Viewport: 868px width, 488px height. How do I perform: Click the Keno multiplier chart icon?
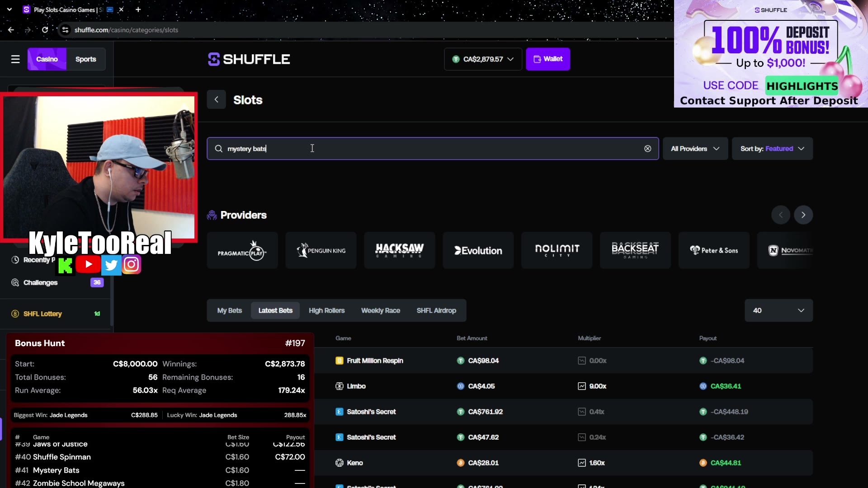pos(582,463)
